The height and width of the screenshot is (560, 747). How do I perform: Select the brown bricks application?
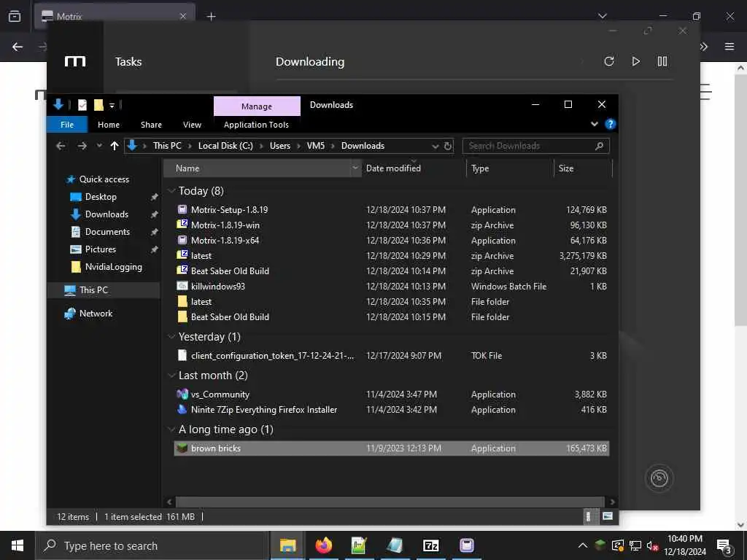392,448
